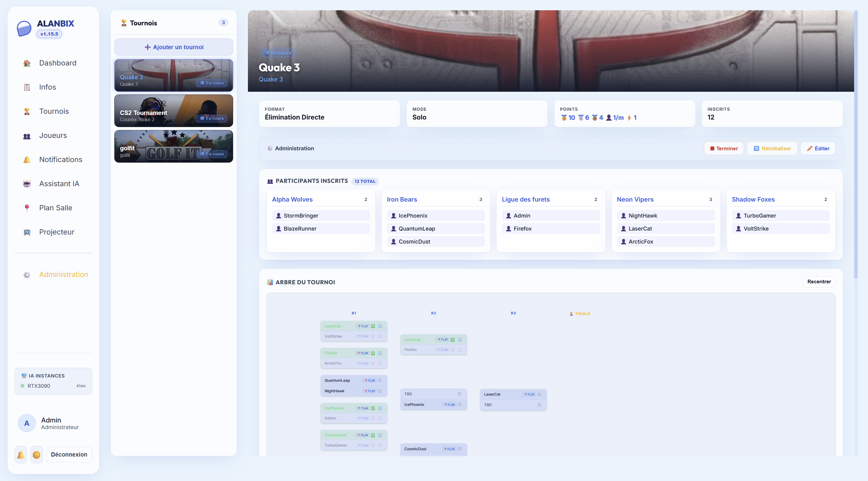This screenshot has height=481, width=868.
Task: Click the Tournois trophy icon in sidebar
Action: pos(27,111)
